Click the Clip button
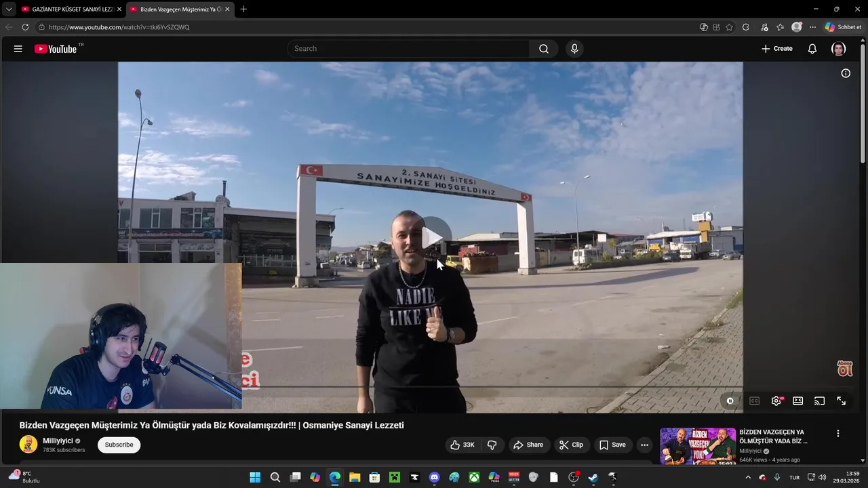868x488 pixels. click(571, 445)
